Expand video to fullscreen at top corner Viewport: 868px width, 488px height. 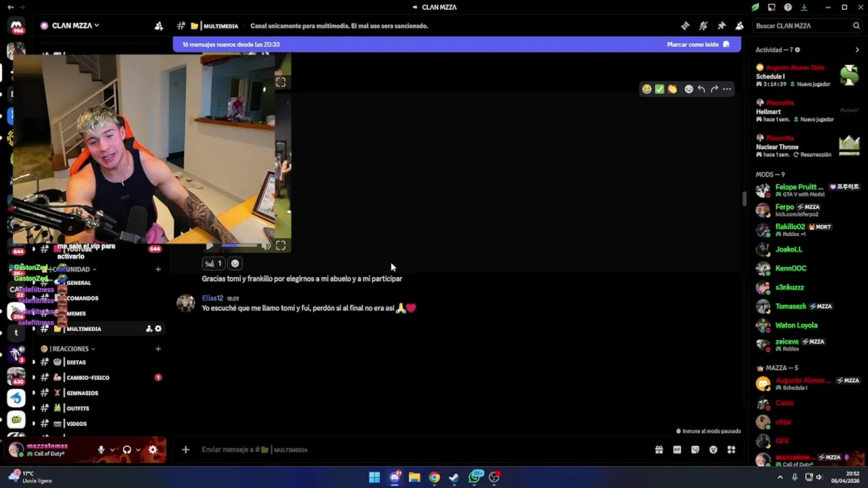[x=281, y=82]
